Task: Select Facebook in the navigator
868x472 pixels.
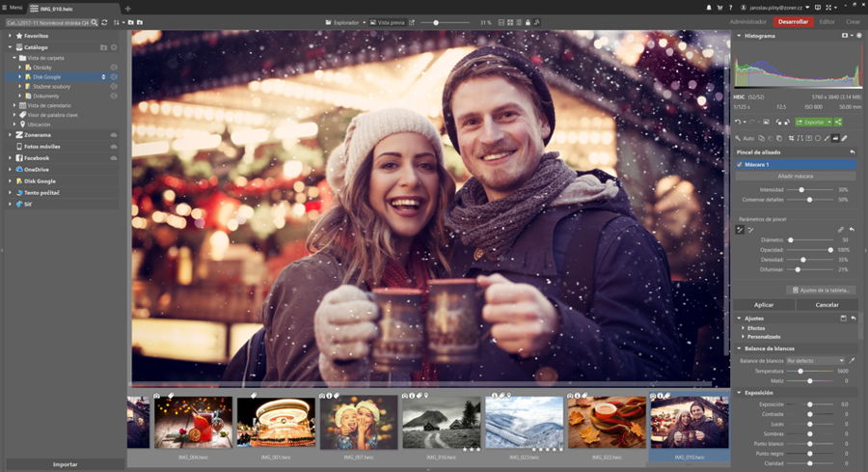Action: pos(37,158)
